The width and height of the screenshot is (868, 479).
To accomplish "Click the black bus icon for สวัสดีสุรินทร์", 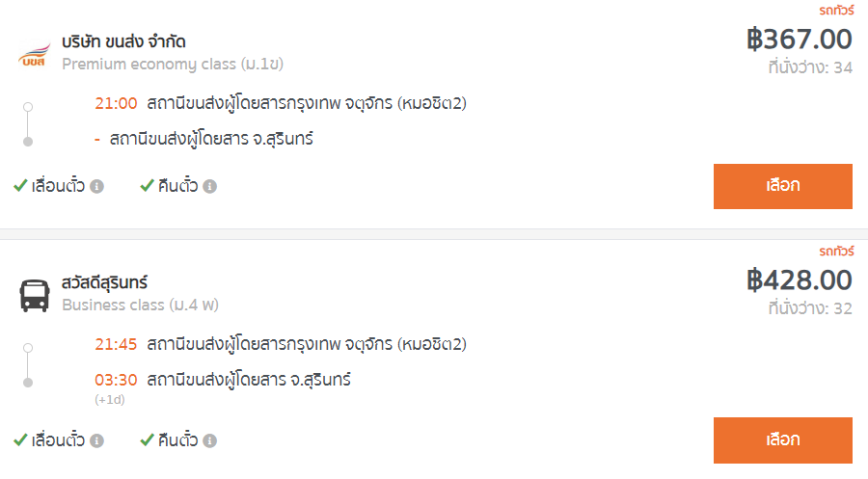I will (x=35, y=296).
